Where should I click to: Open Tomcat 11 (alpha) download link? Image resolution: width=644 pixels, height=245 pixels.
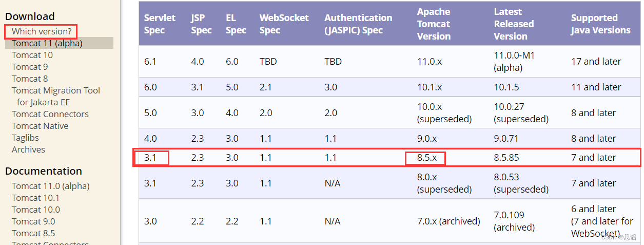(x=47, y=43)
